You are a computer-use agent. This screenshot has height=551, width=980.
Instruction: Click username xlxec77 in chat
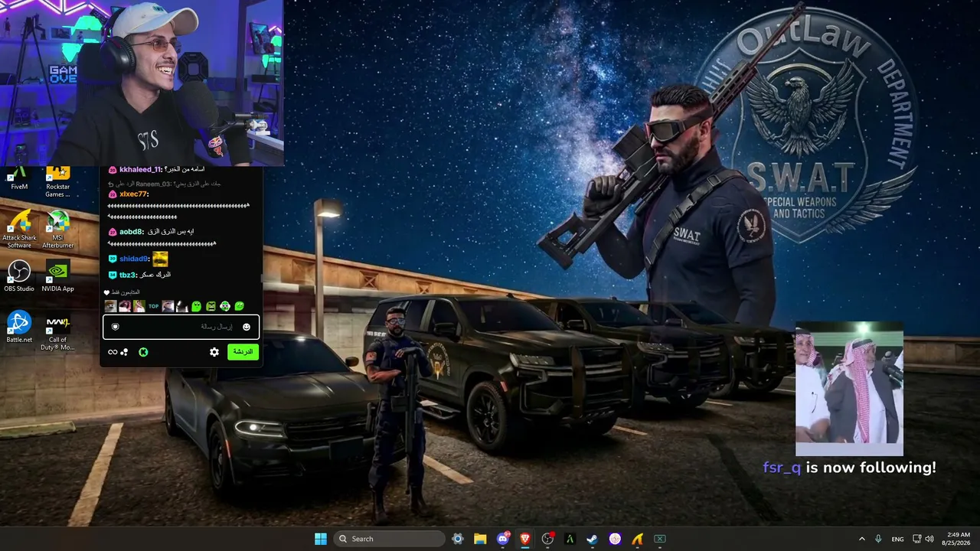133,194
